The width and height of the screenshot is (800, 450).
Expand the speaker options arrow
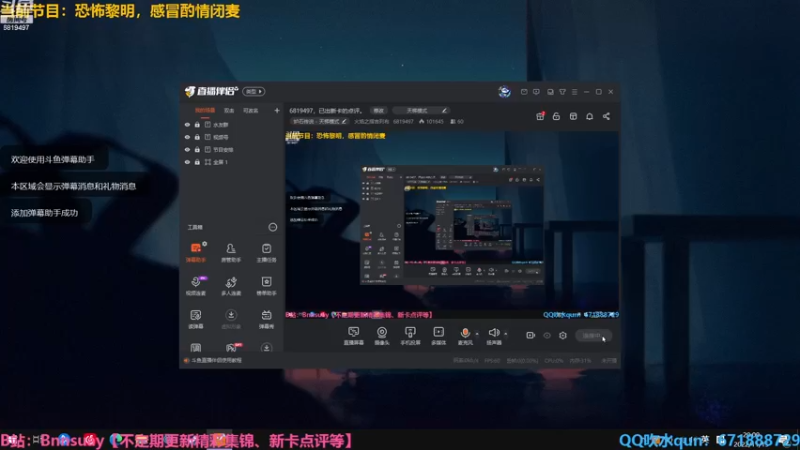coord(506,334)
